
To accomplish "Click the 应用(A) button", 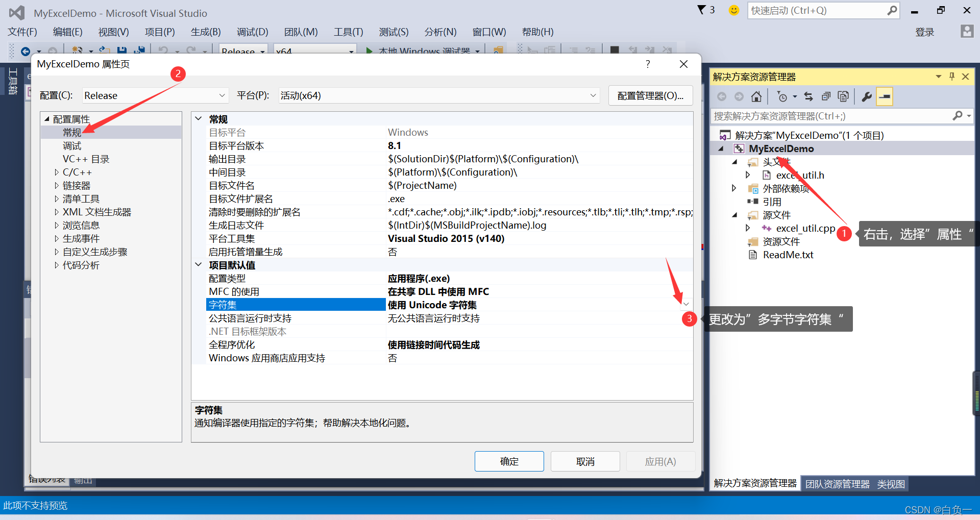I will tap(660, 461).
